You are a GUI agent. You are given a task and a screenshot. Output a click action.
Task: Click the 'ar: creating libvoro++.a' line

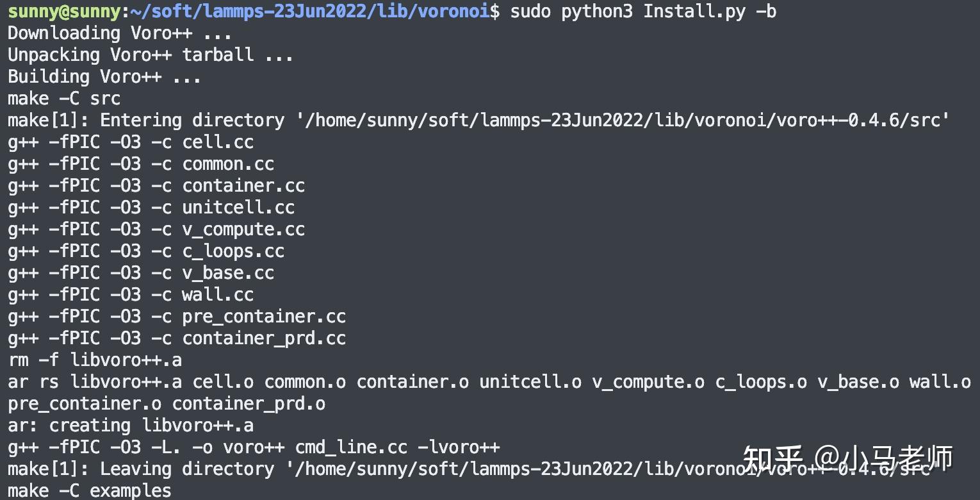(x=131, y=425)
